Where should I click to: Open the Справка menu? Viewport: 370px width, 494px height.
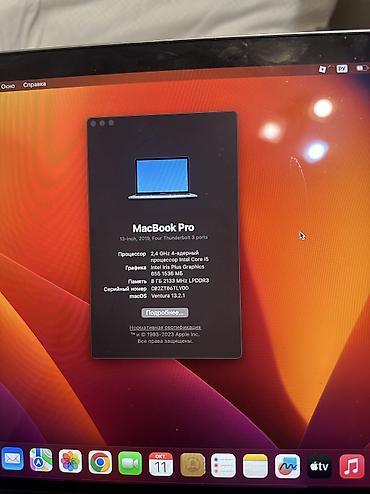point(34,84)
